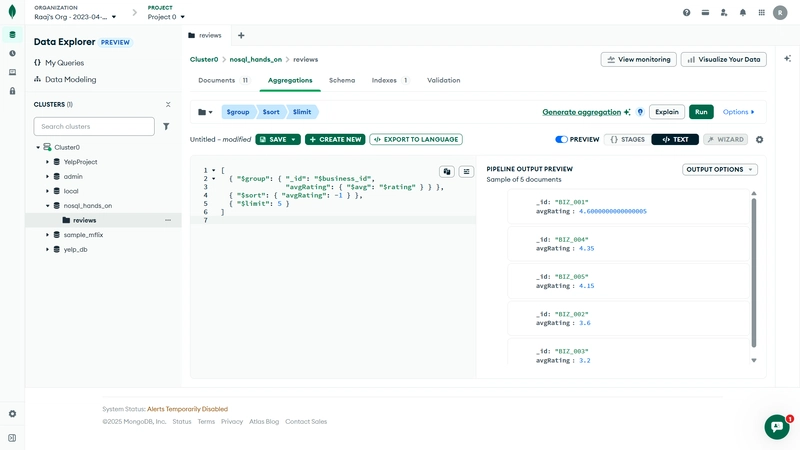Click the filter clusters funnel icon
The image size is (800, 450).
point(166,127)
